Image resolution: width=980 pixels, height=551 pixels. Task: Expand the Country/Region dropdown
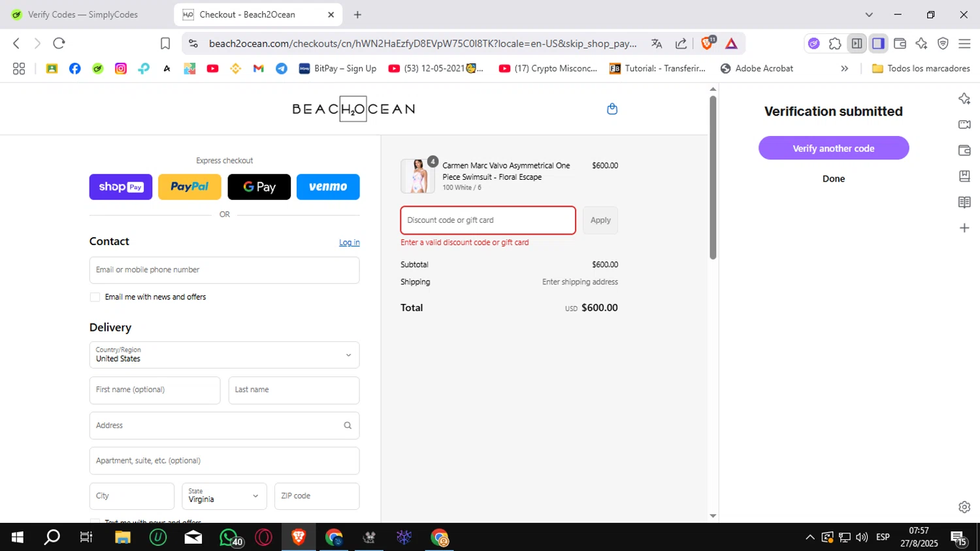224,355
